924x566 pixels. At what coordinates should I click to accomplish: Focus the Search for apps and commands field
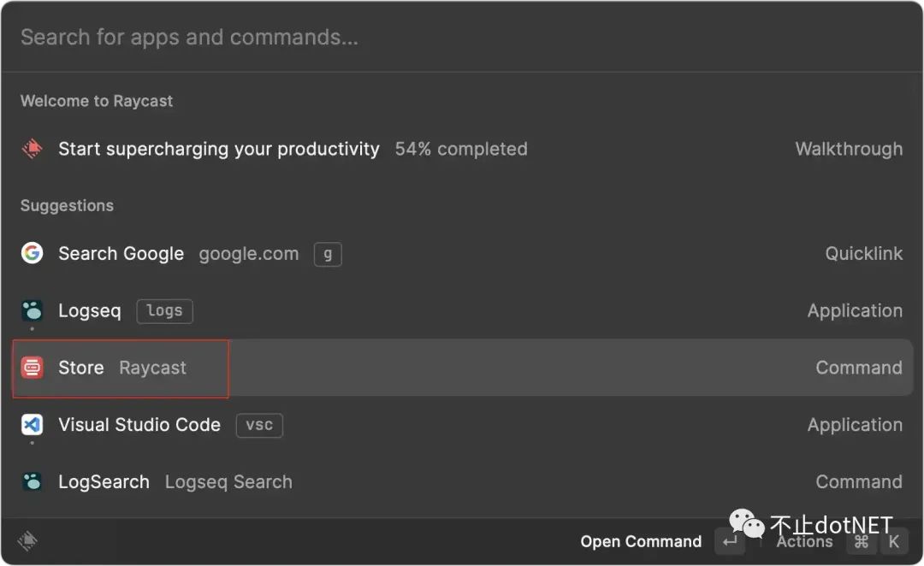click(x=462, y=37)
